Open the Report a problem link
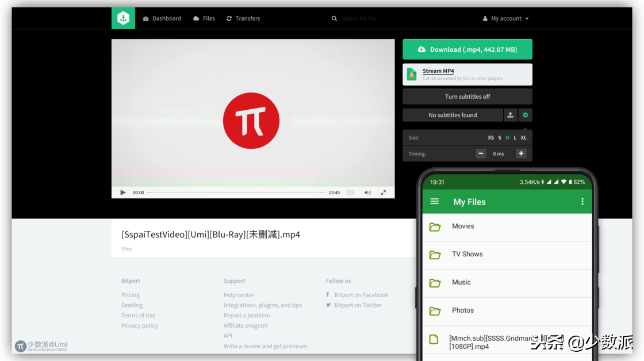 click(247, 316)
